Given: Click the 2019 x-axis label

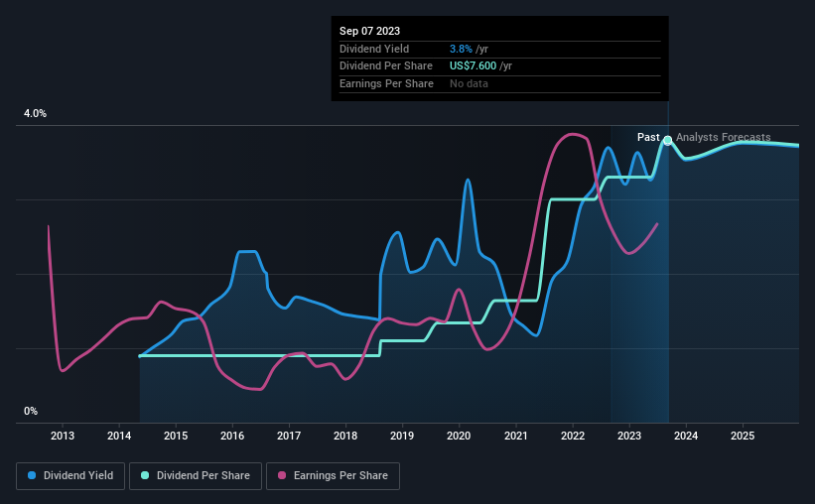Looking at the screenshot, I should tap(402, 436).
